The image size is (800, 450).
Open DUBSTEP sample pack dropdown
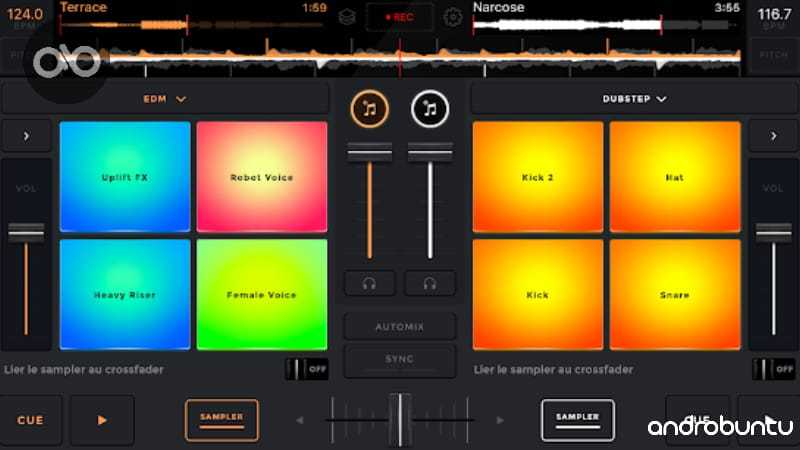[634, 99]
